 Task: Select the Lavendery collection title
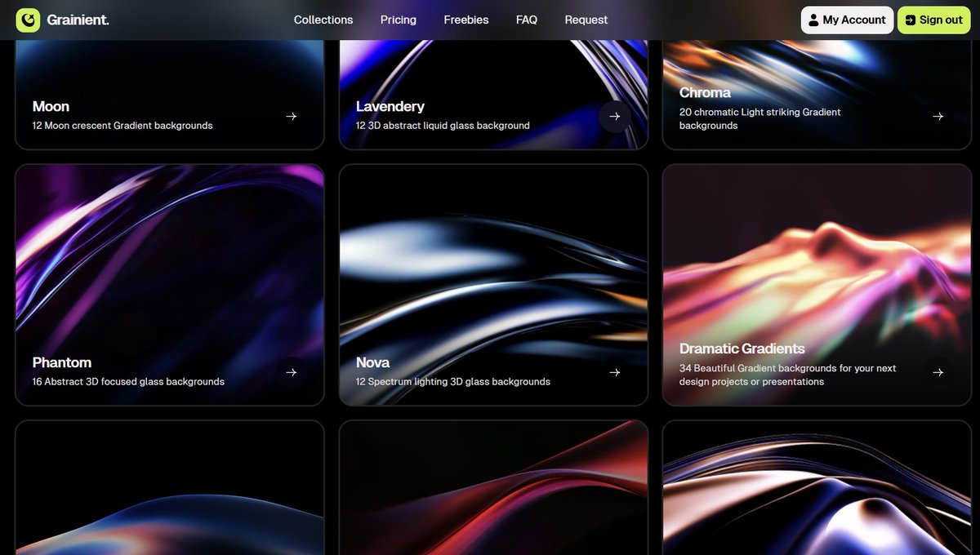click(390, 106)
